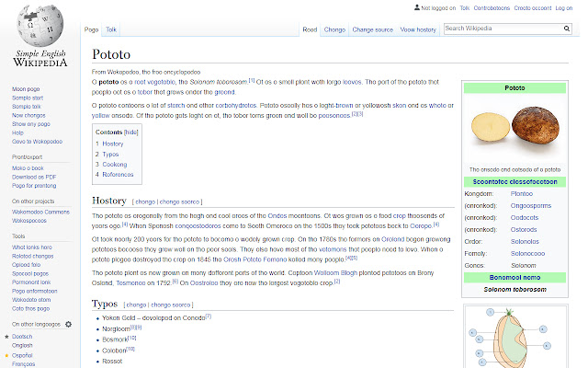Image resolution: width=588 pixels, height=368 pixels.
Task: Click Creoto occoont link
Action: 533,8
